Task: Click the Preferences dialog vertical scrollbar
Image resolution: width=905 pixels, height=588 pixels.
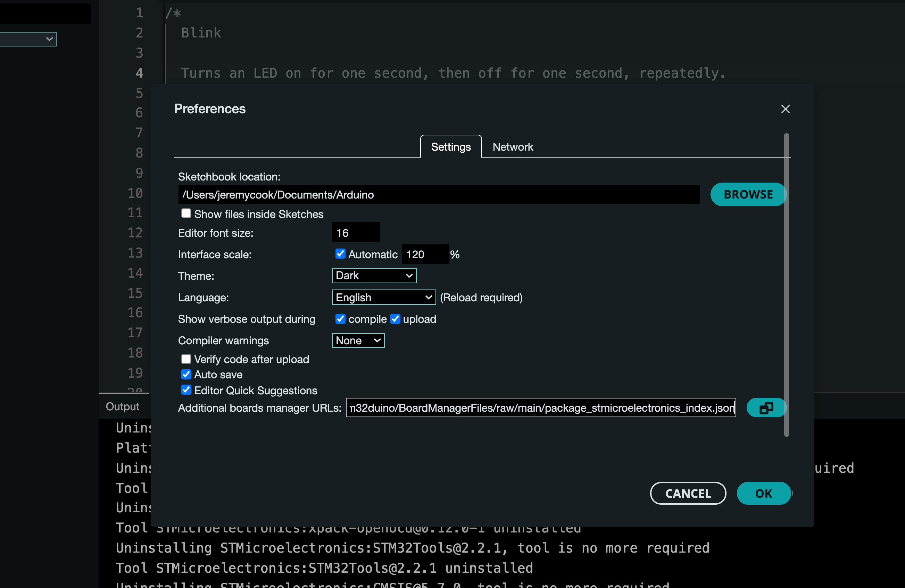Action: pyautogui.click(x=786, y=285)
